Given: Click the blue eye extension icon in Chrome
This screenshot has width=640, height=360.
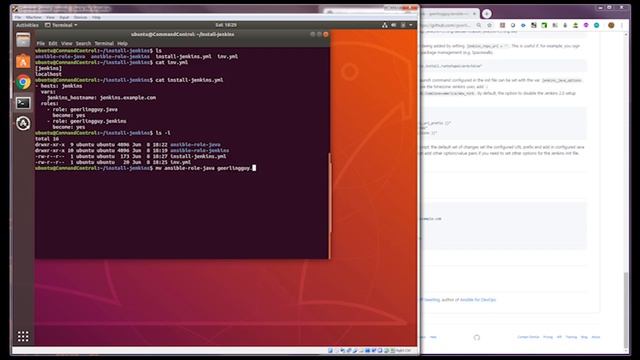Looking at the screenshot, I should click(x=523, y=25).
